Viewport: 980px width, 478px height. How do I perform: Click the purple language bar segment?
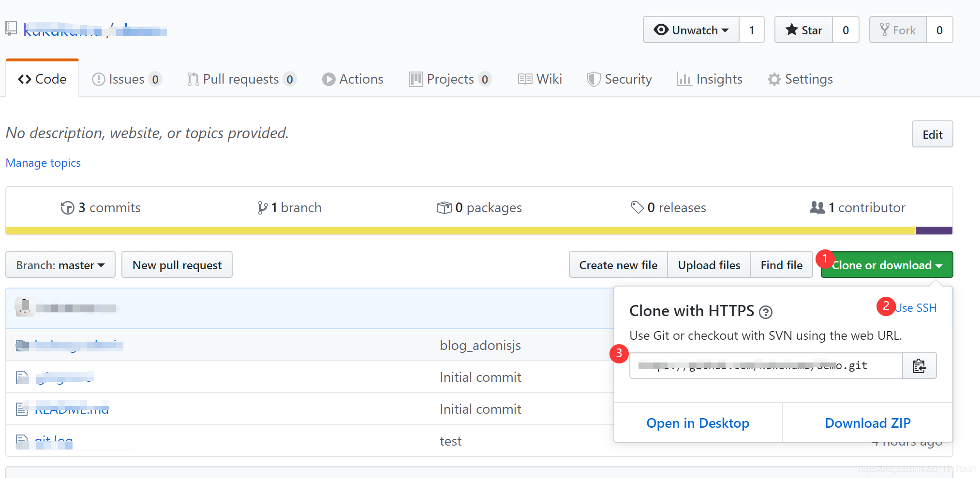coord(934,231)
